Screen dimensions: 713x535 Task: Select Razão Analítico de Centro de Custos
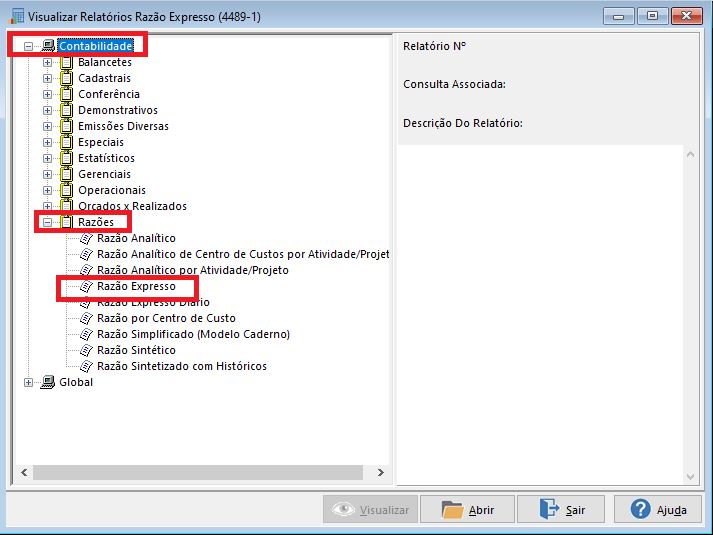[x=243, y=254]
